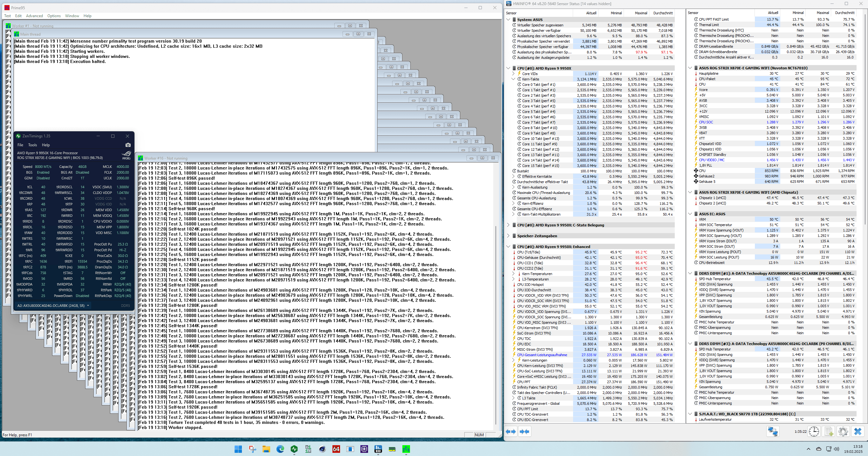Open the Advanced menu in Prime95
Image resolution: width=868 pixels, height=456 pixels.
tap(34, 16)
